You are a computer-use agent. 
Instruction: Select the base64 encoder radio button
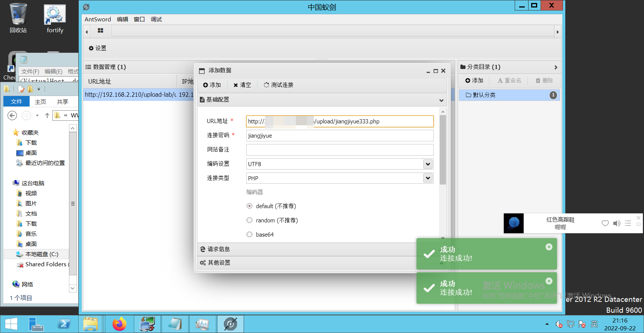250,234
